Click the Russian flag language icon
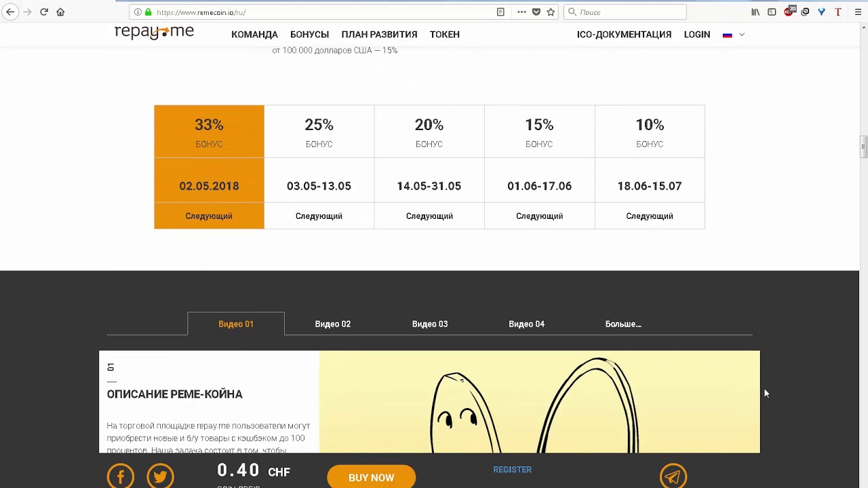This screenshot has width=868, height=488. pos(728,35)
